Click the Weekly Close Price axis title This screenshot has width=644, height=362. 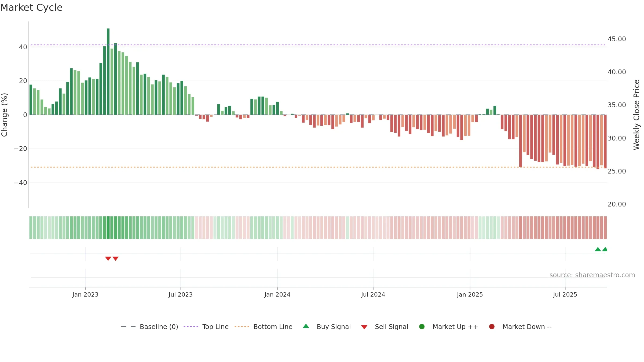636,115
